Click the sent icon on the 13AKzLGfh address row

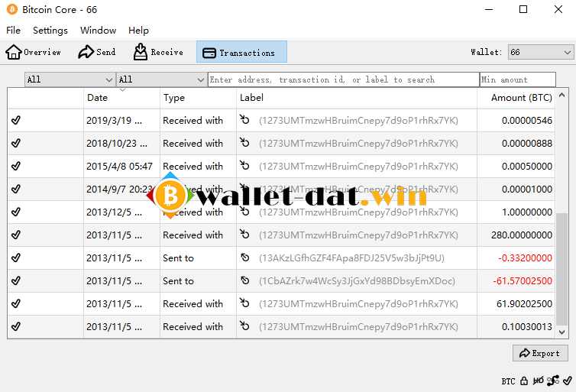(x=245, y=258)
